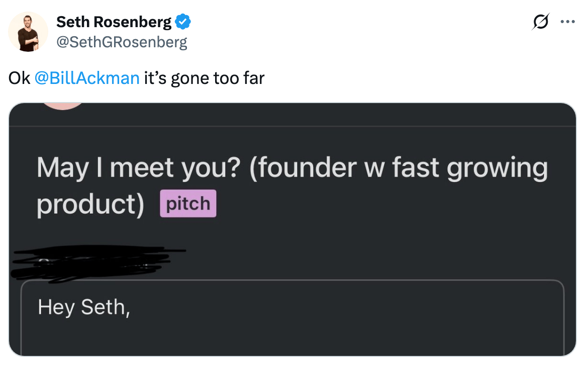Image resolution: width=588 pixels, height=368 pixels.
Task: Click Seth Rosenberg's profile avatar photo
Action: tap(28, 31)
